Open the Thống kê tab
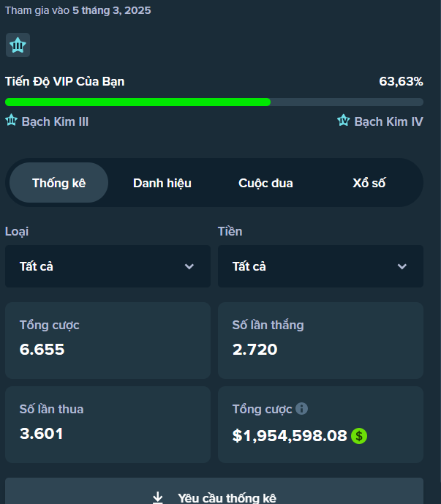Screen dimensions: 441x504 (59, 183)
